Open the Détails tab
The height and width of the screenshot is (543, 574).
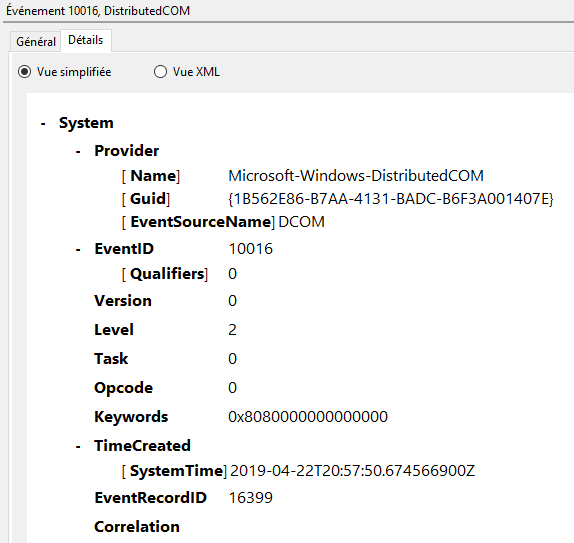[x=86, y=40]
